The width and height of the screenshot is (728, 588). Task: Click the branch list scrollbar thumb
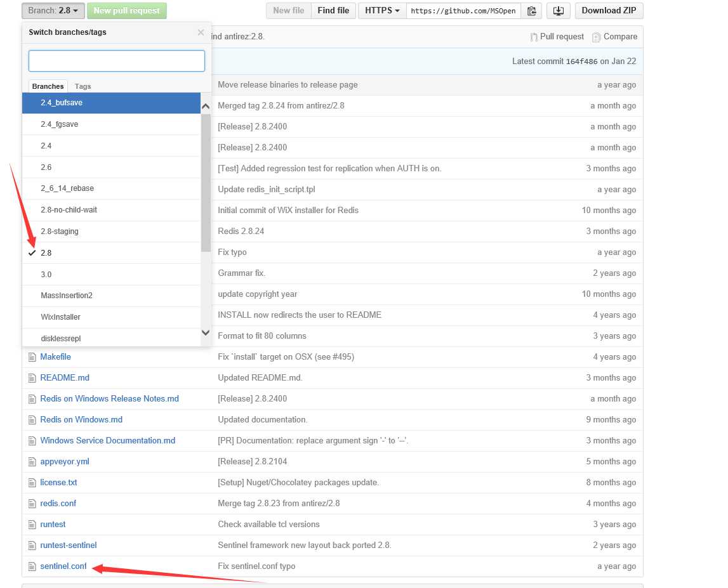click(x=206, y=182)
